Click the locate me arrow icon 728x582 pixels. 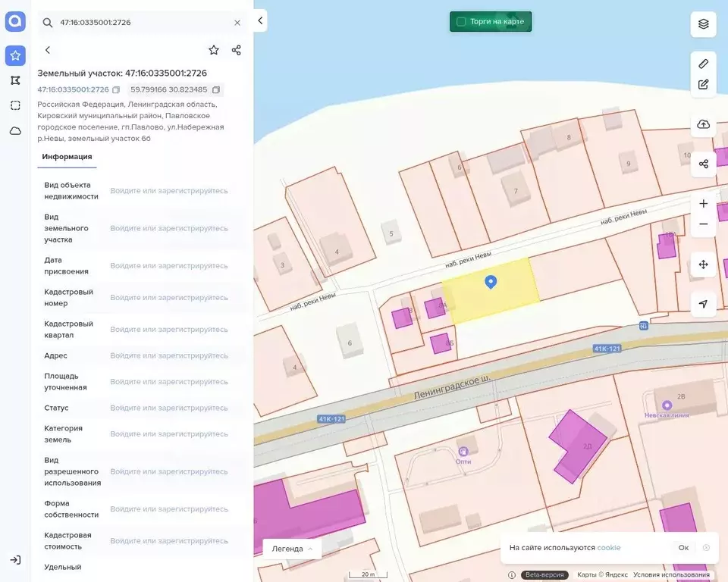[703, 304]
